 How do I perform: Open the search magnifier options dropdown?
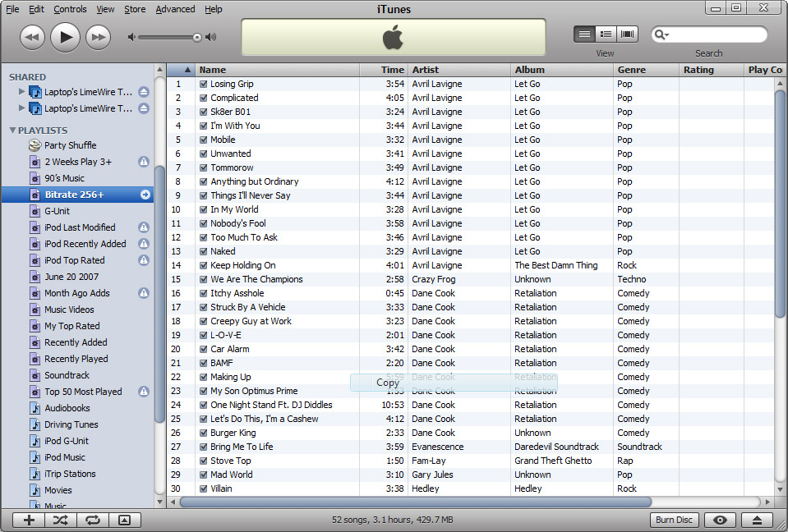tap(661, 34)
